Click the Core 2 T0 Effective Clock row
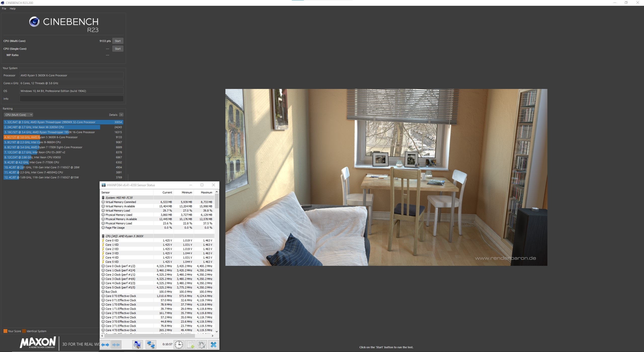Image resolution: width=644 pixels, height=352 pixels. click(x=157, y=313)
